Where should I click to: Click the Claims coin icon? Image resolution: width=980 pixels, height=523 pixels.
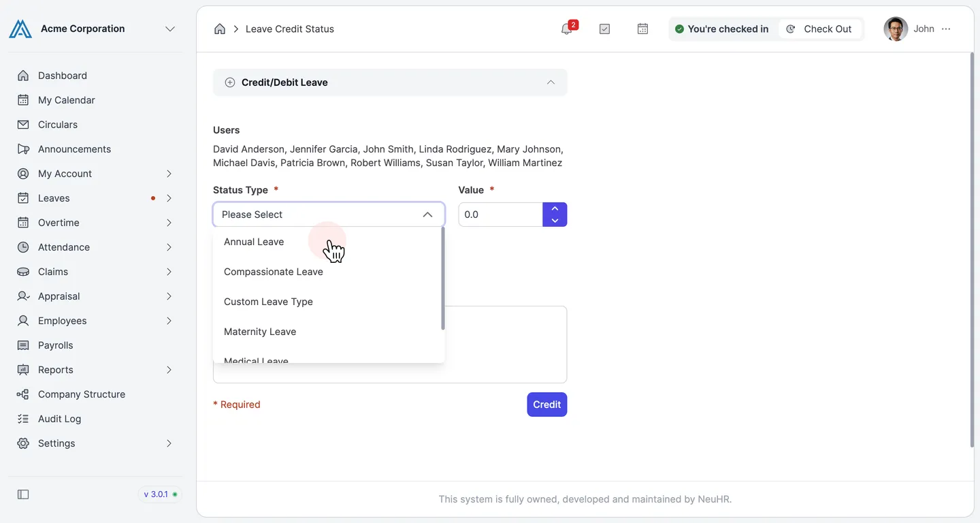23,272
